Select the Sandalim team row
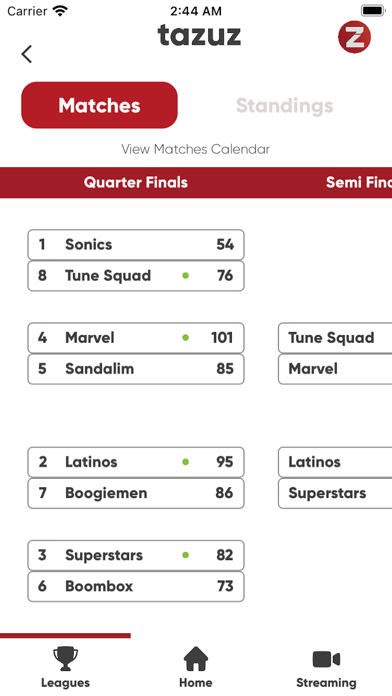392x696 pixels. [x=136, y=369]
